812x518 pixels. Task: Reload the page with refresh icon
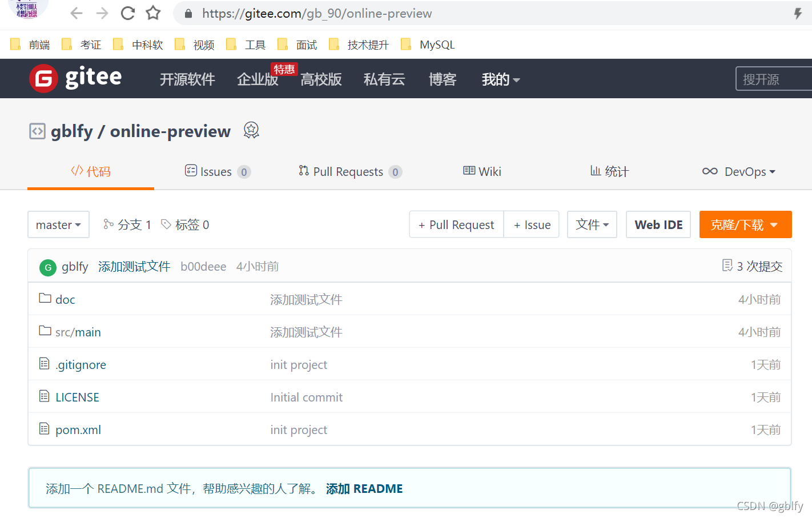tap(128, 13)
